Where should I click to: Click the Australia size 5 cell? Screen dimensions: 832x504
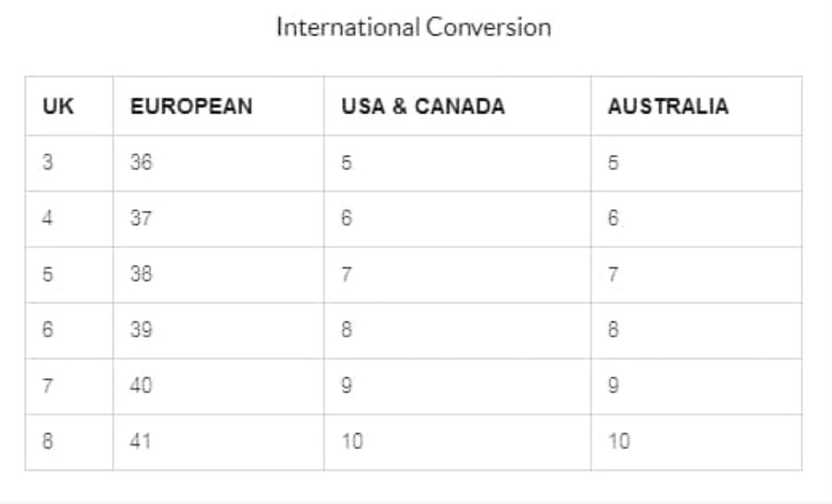point(696,163)
